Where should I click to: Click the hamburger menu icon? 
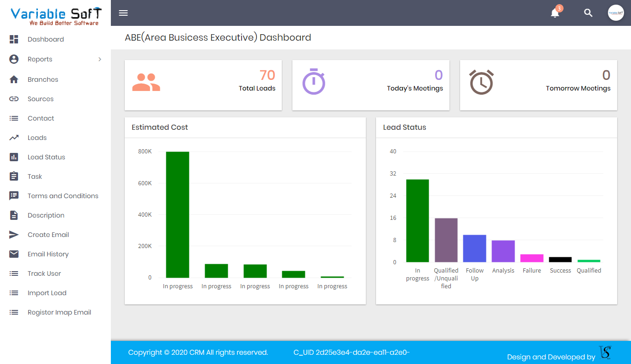click(123, 13)
